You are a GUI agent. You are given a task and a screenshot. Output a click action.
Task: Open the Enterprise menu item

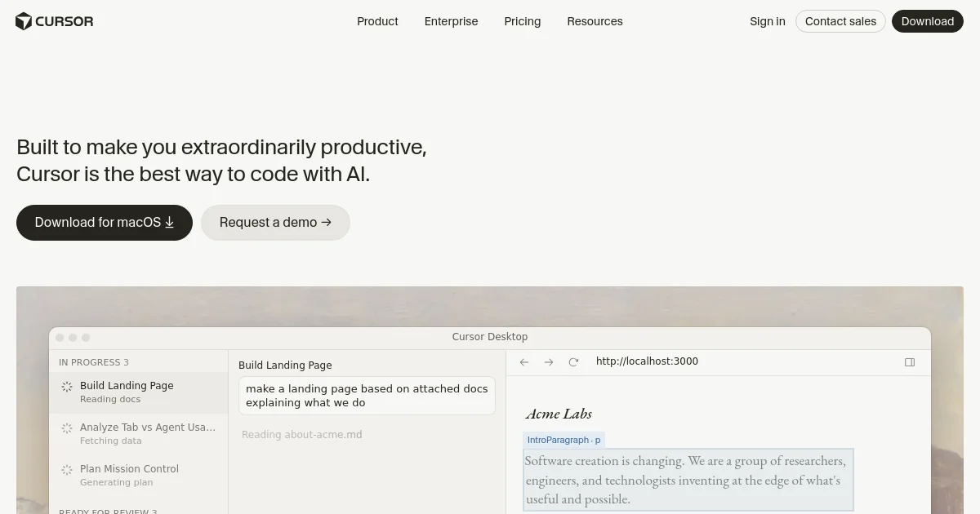451,21
